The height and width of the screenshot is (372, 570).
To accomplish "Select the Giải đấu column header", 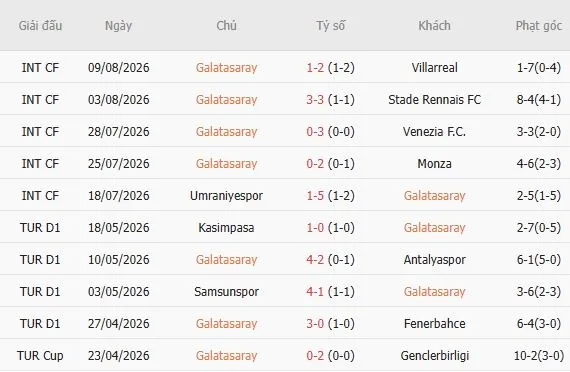I will tap(40, 26).
